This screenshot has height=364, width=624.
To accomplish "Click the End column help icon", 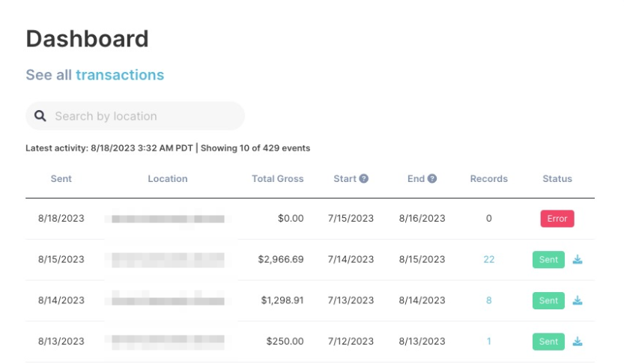I will coord(432,179).
